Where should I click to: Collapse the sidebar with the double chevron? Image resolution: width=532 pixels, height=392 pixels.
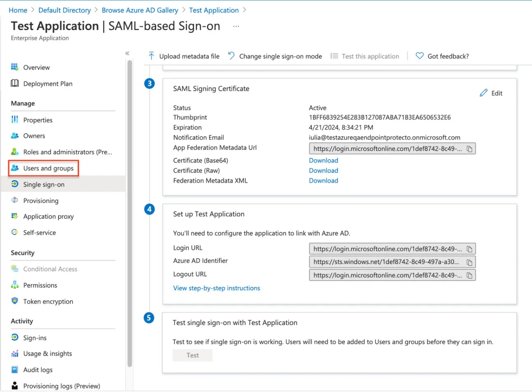127,53
